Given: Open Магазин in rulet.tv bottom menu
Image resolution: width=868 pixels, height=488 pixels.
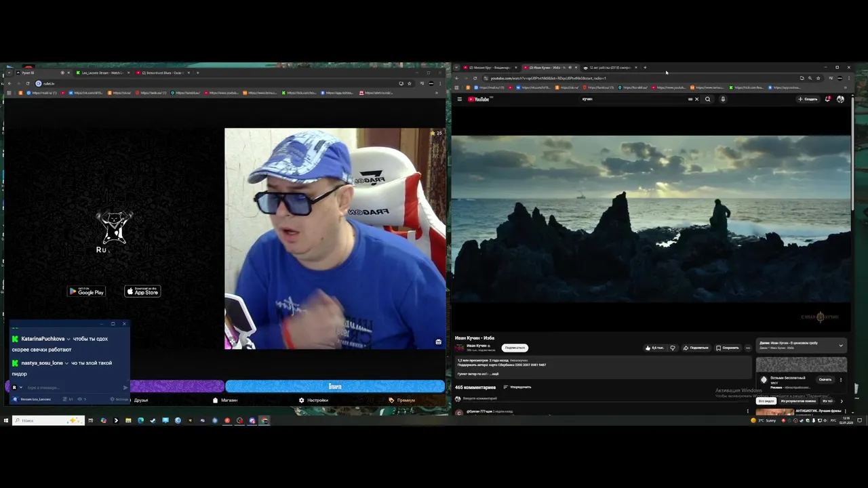Looking at the screenshot, I should tap(225, 401).
